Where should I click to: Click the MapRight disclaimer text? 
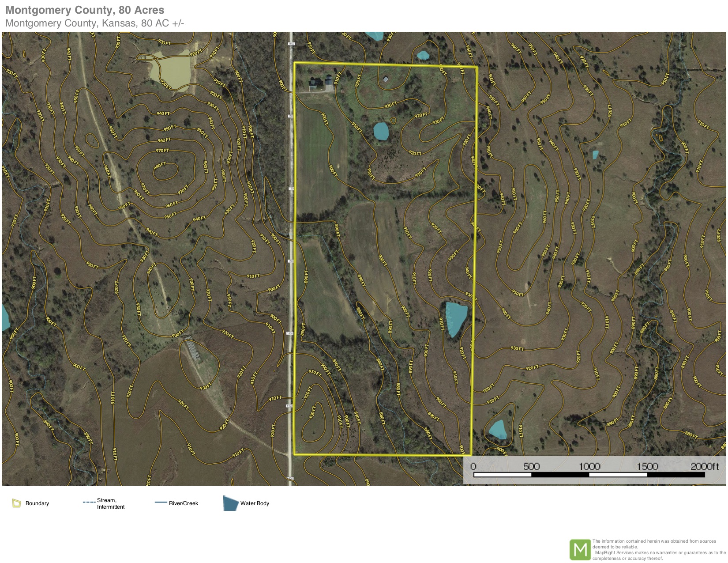click(x=658, y=550)
